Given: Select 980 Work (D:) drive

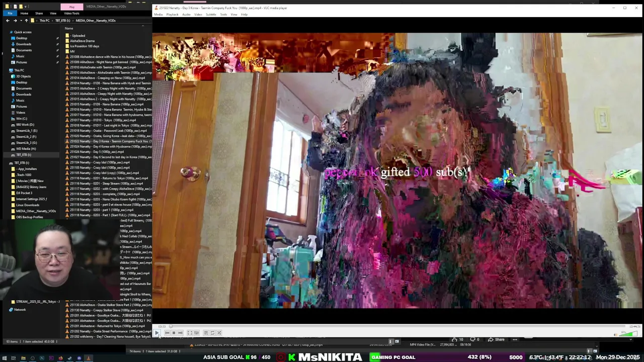Looking at the screenshot, I should point(25,125).
